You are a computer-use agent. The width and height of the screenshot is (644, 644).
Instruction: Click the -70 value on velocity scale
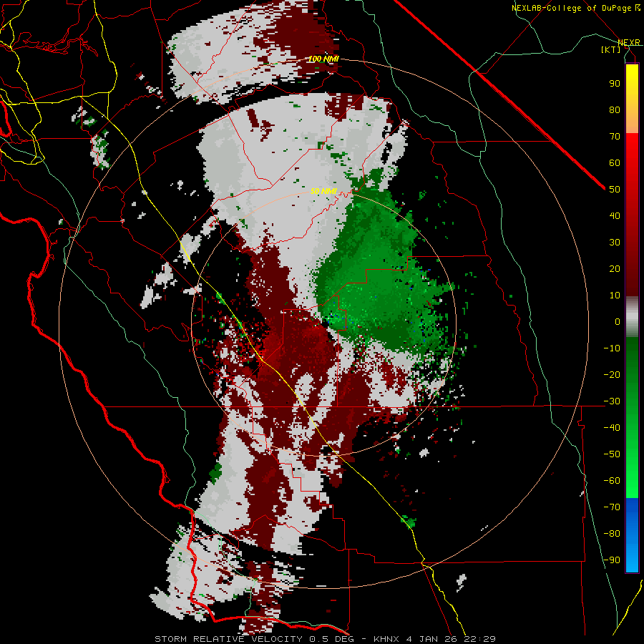[612, 507]
